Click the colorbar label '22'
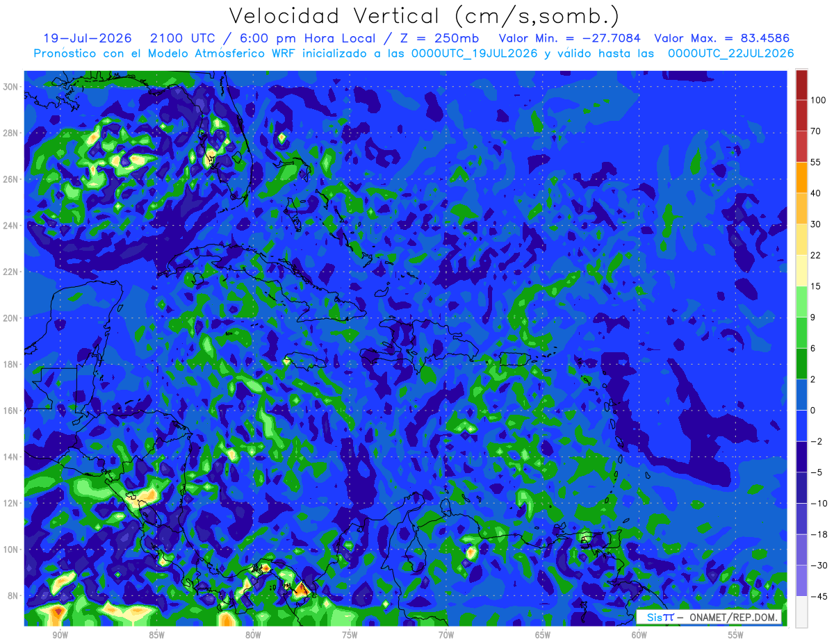Image resolution: width=834 pixels, height=644 pixels. pos(816,255)
